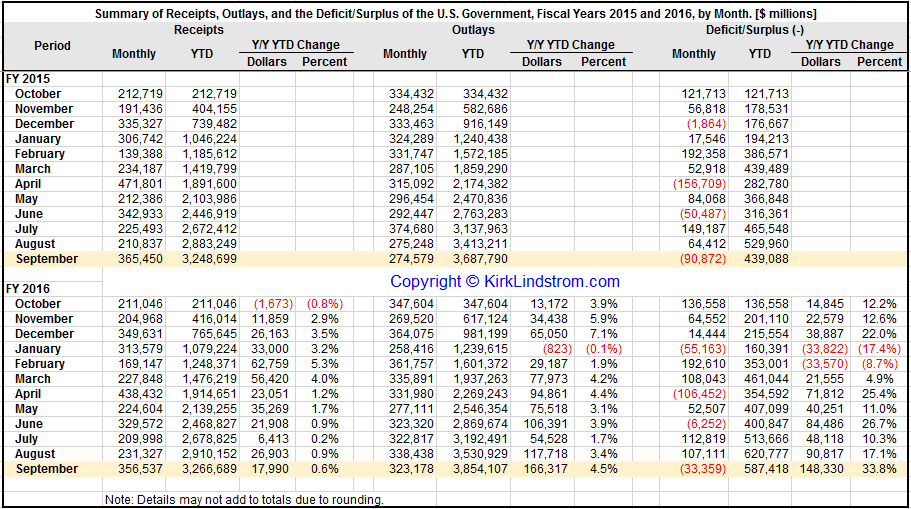
Task: Select FY 2015 July monthly outlays 374,680
Action: 411,229
